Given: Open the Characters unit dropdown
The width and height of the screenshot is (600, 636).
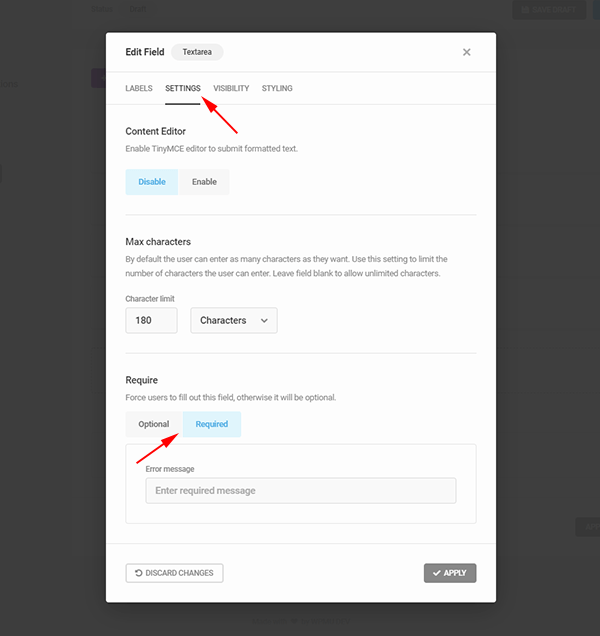Looking at the screenshot, I should 233,321.
